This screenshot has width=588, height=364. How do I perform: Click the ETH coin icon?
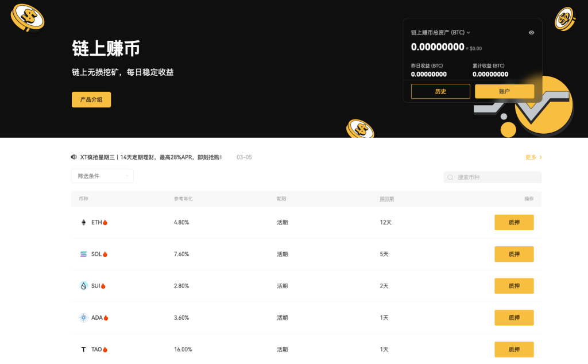click(83, 222)
